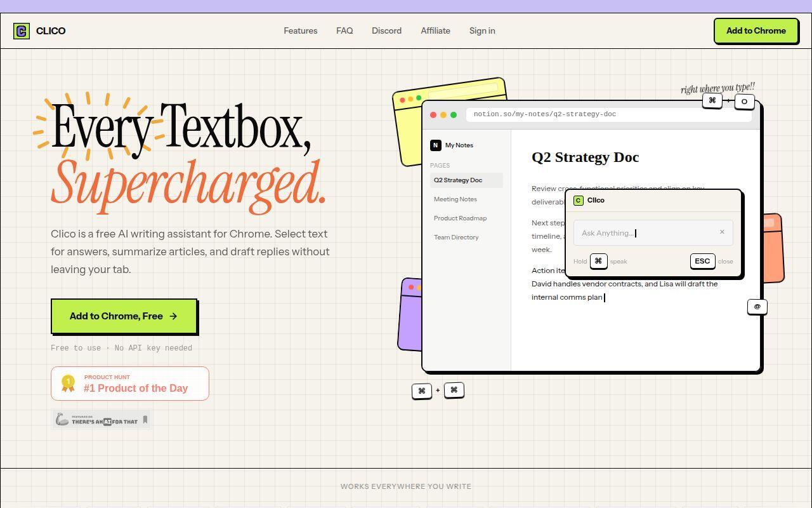This screenshot has width=812, height=508.
Task: Click the Product Hunt medal icon
Action: tap(68, 384)
